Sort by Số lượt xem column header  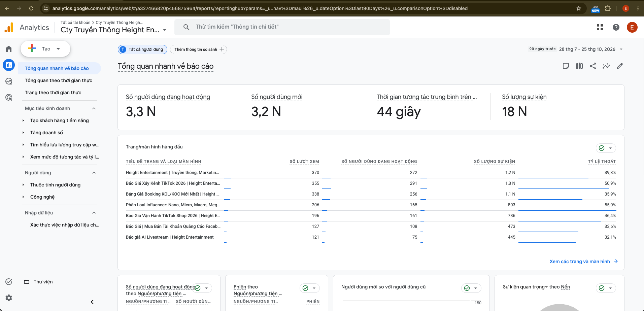point(304,162)
